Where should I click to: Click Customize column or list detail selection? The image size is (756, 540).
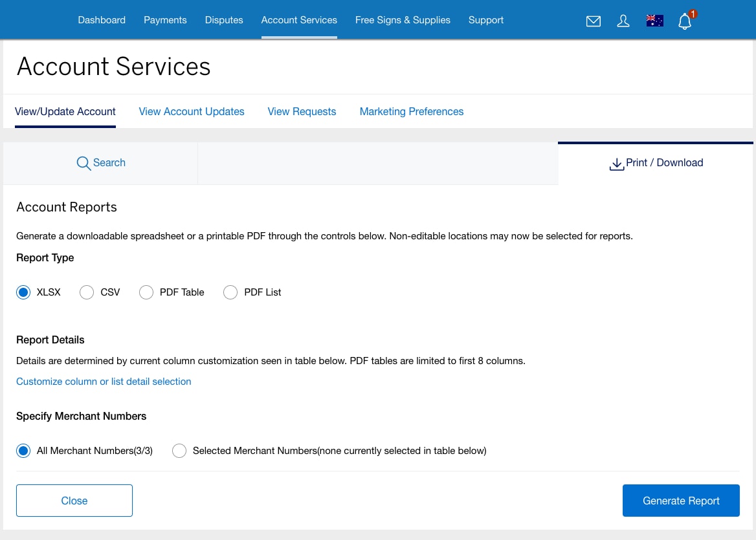coord(104,382)
